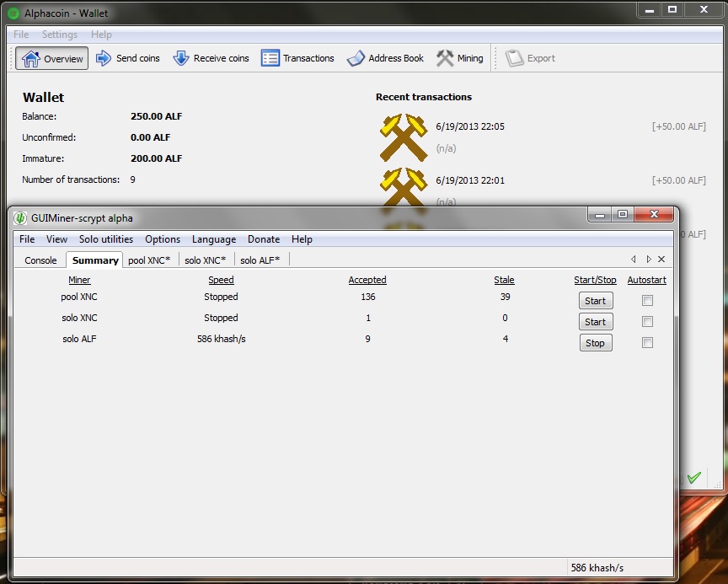728x584 pixels.
Task: Start the pool XNC miner
Action: point(595,301)
